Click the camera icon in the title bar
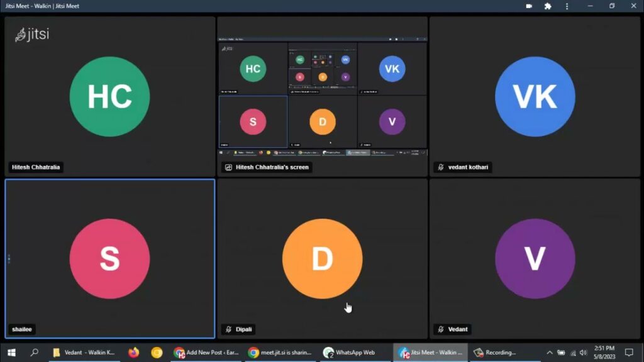 click(x=529, y=6)
